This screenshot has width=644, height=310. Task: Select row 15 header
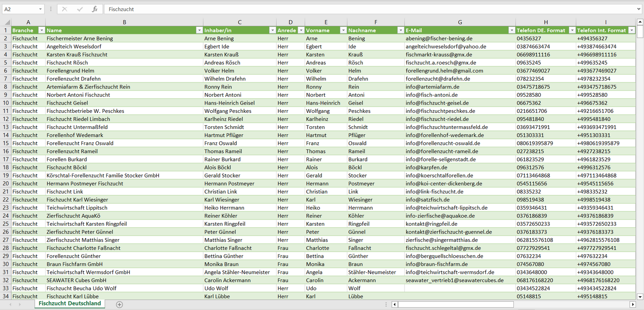[x=6, y=143]
